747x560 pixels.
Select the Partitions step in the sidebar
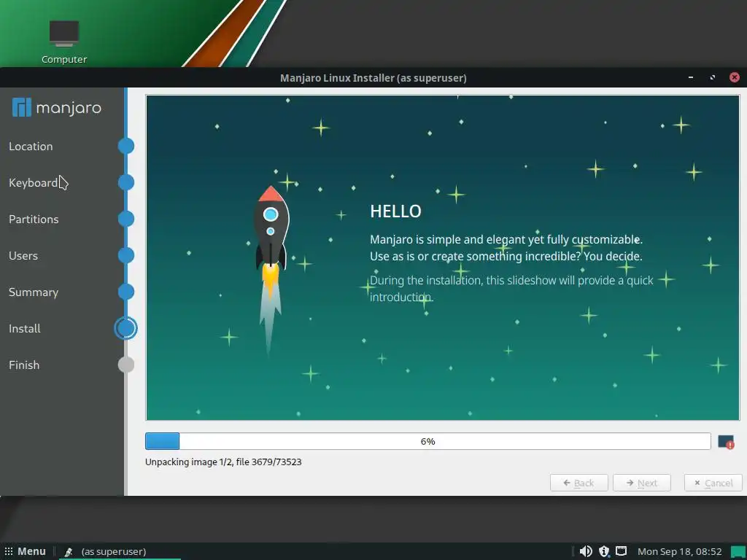coord(34,219)
